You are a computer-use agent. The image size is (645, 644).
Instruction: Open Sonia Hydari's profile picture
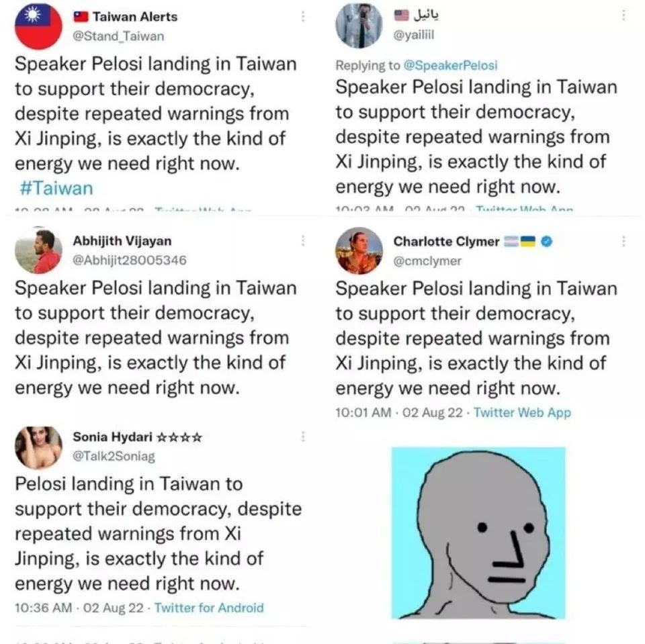pyautogui.click(x=38, y=447)
